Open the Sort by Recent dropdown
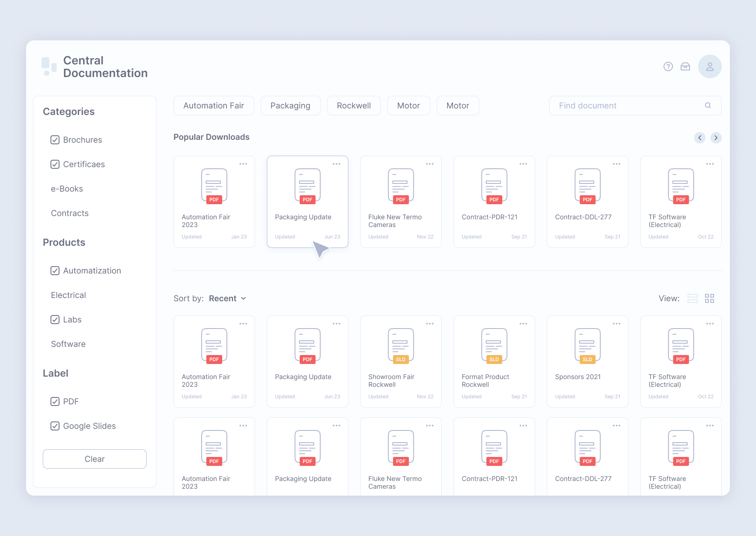 (227, 298)
